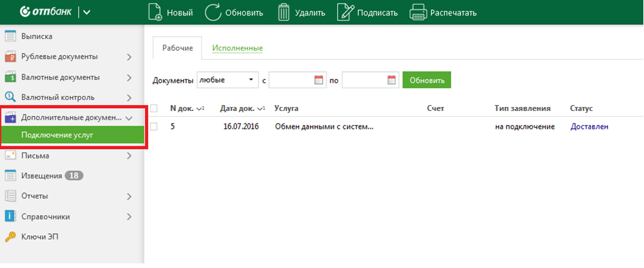This screenshot has width=644, height=268.
Task: Click the printer icon in top toolbar
Action: point(418,12)
